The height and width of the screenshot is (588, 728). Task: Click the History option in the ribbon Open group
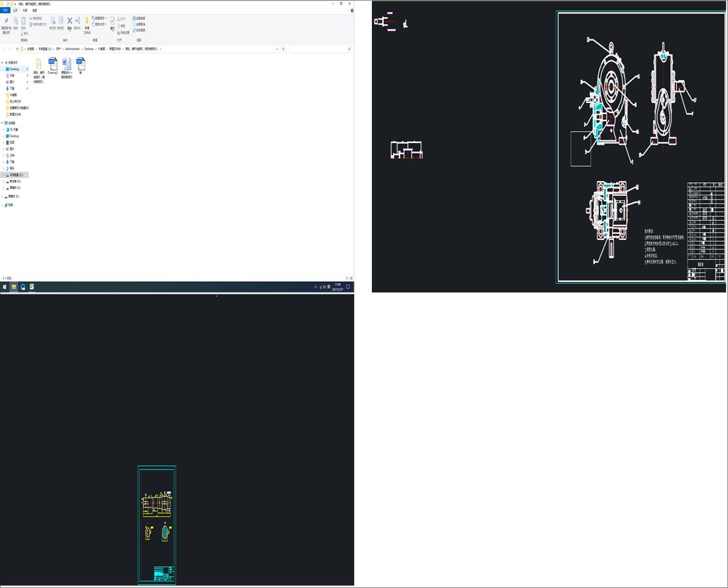pyautogui.click(x=123, y=33)
